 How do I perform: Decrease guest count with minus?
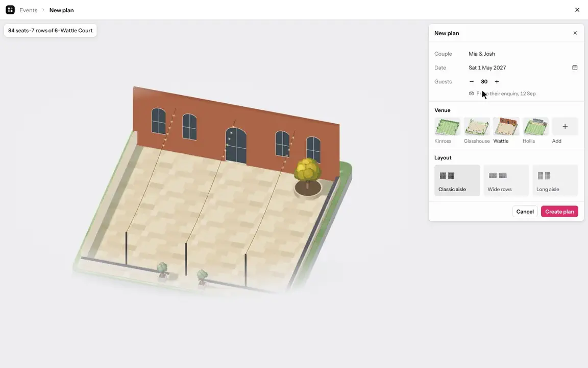pyautogui.click(x=472, y=81)
